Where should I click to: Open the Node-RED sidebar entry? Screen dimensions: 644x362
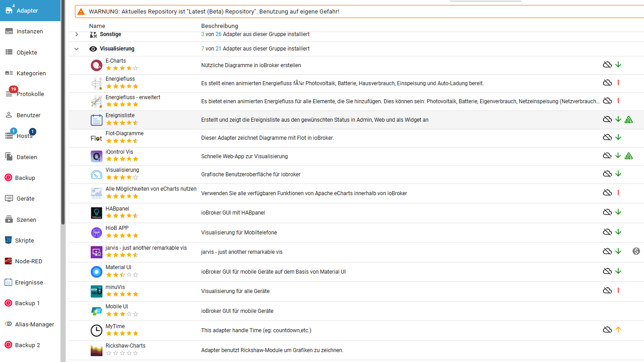point(29,261)
